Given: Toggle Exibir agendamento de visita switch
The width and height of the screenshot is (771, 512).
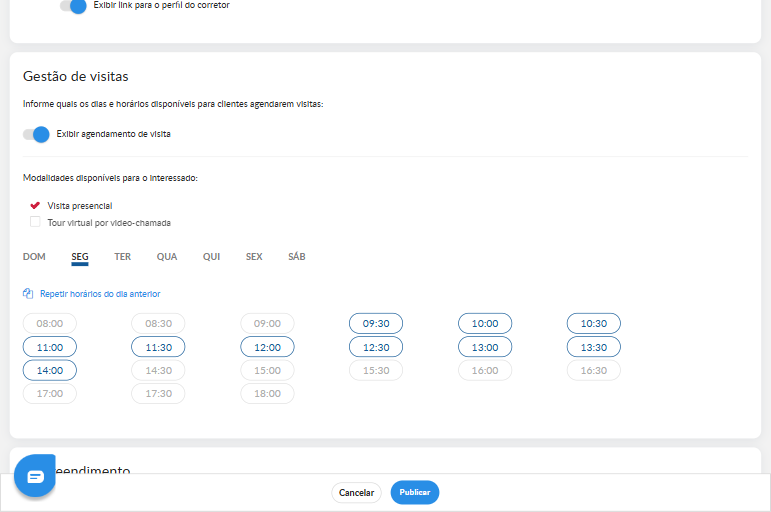Looking at the screenshot, I should coord(36,134).
